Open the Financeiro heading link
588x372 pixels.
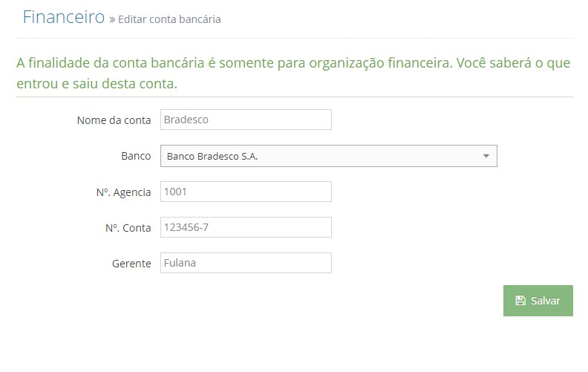(x=64, y=17)
